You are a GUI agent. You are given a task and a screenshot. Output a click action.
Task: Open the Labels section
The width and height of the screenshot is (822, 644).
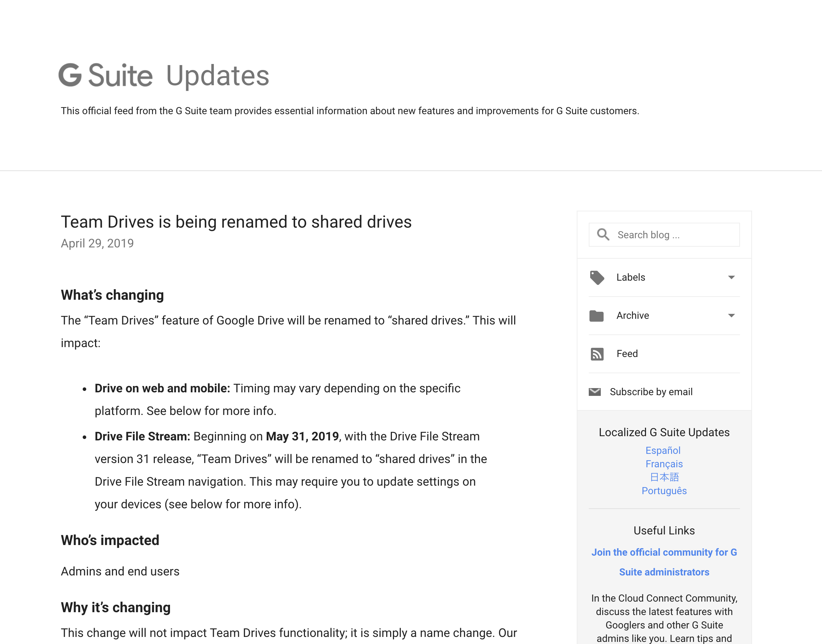click(x=664, y=277)
